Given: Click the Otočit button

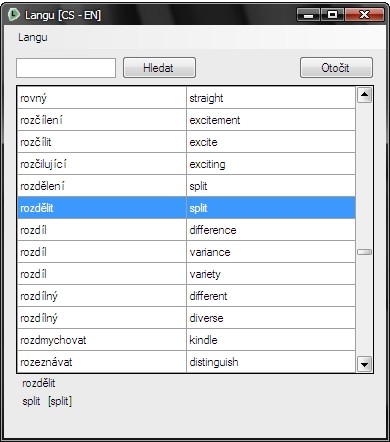Looking at the screenshot, I should [336, 68].
